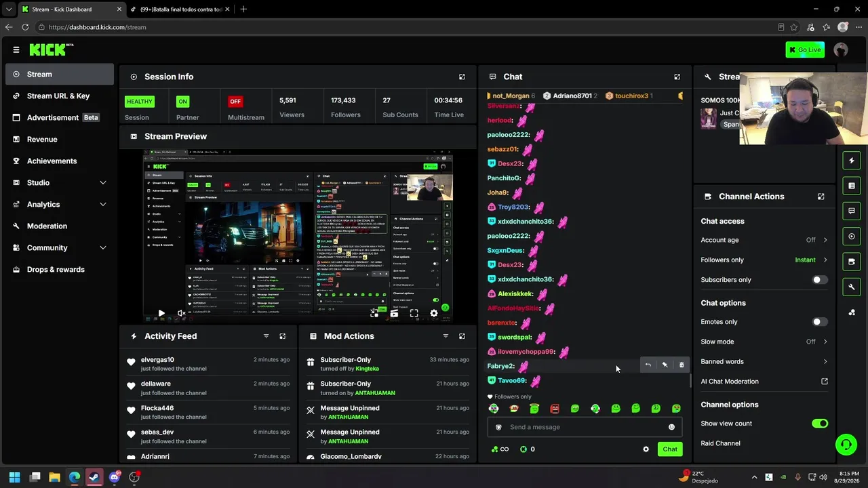Open stream preview player settings gear
Image resolution: width=868 pixels, height=488 pixels.
click(434, 313)
